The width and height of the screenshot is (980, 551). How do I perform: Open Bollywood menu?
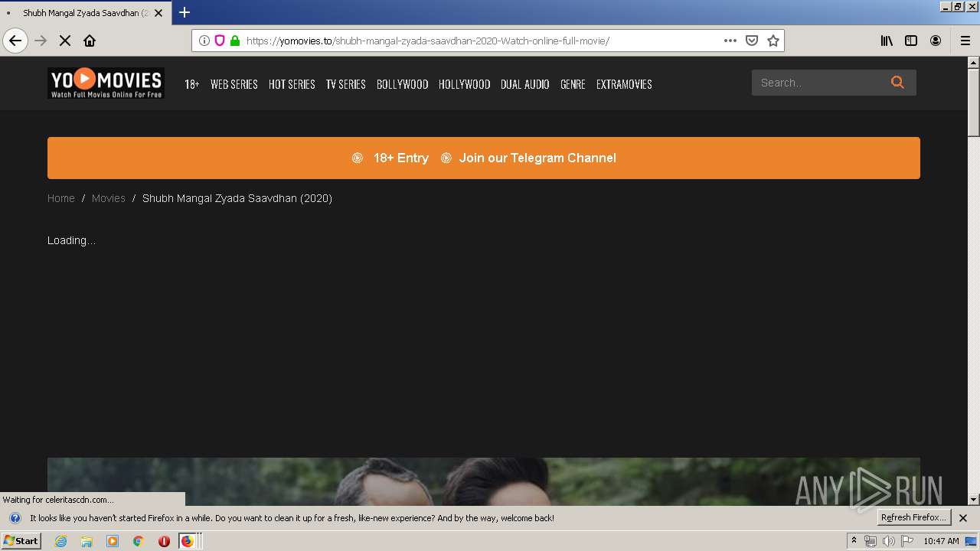tap(402, 84)
